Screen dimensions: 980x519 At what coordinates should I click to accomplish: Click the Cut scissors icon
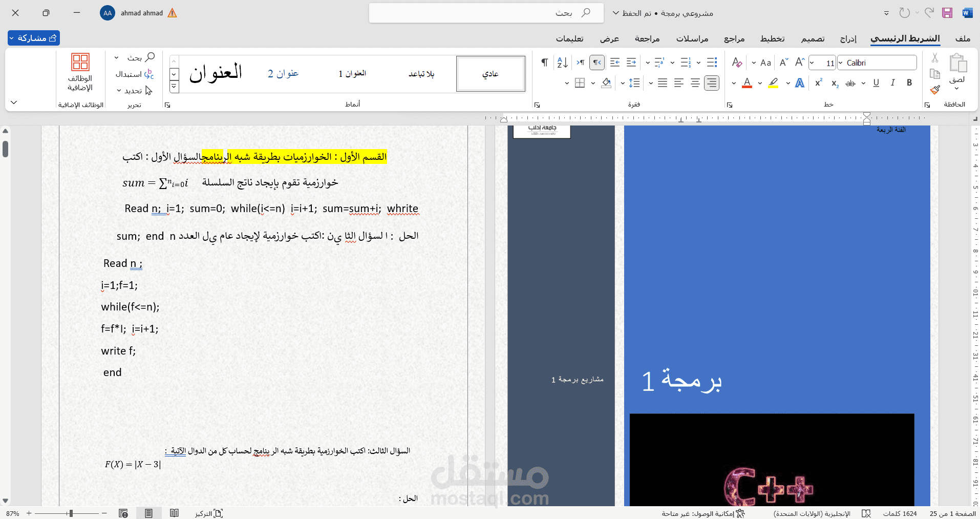pos(935,58)
